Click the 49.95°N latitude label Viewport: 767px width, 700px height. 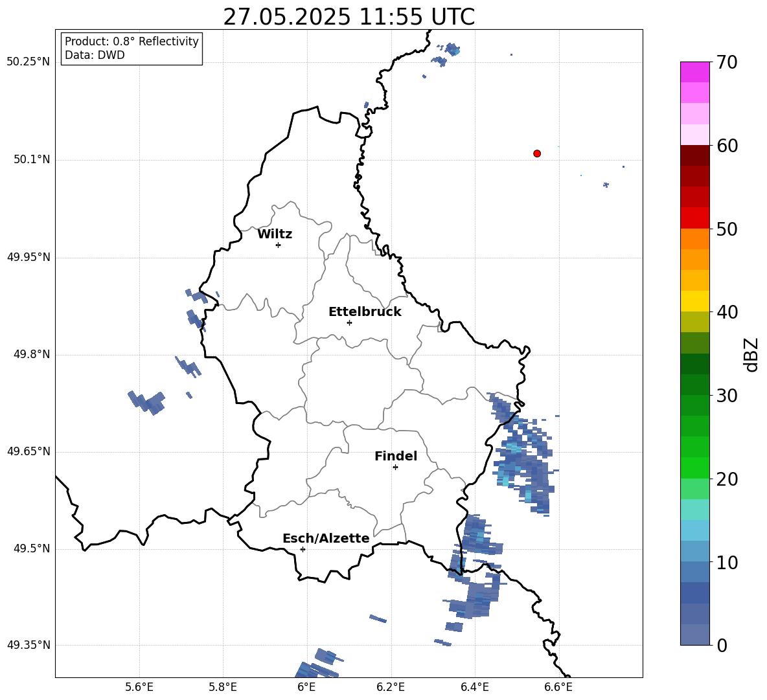[28, 257]
